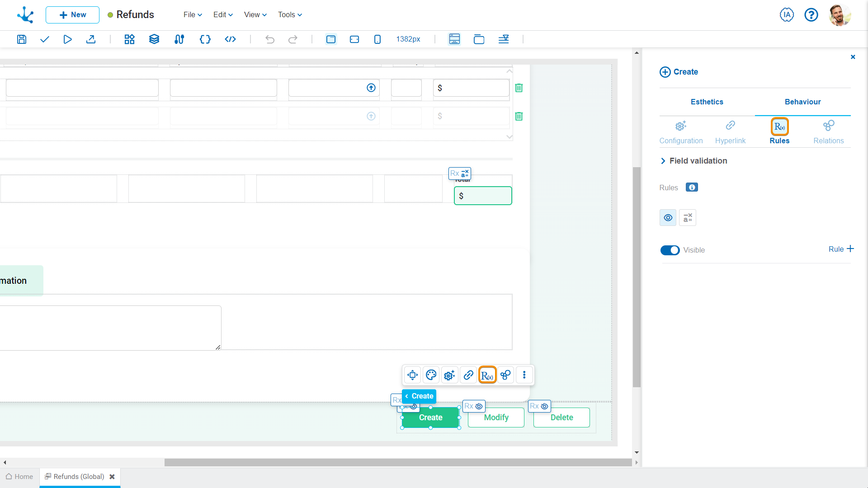Click the connections tool in floating toolbar
868x488 pixels.
pos(505,375)
